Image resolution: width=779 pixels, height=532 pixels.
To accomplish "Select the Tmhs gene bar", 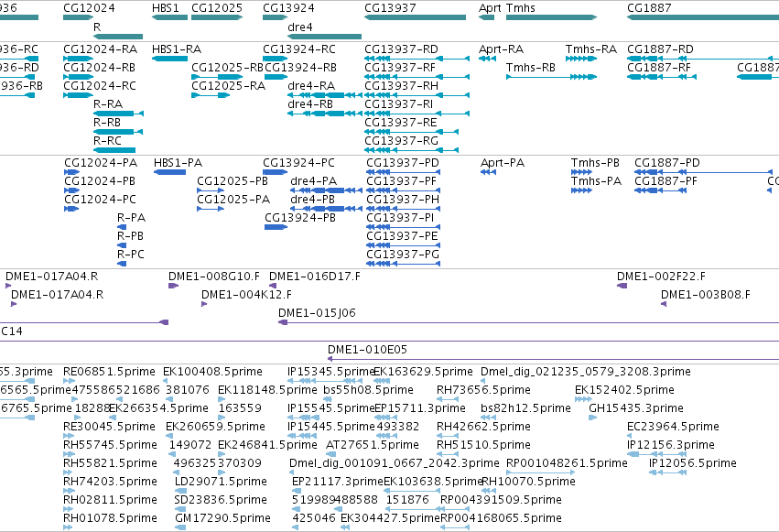I will coord(551,17).
